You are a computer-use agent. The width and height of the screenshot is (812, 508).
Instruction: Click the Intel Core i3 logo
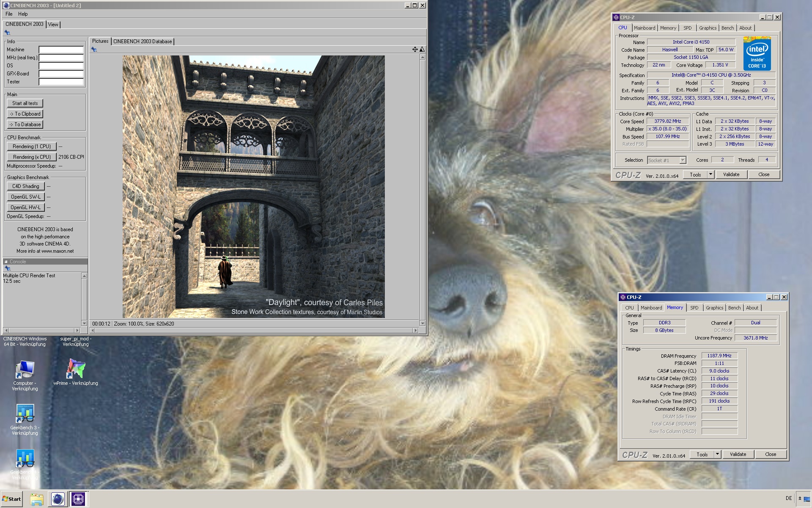pos(757,54)
